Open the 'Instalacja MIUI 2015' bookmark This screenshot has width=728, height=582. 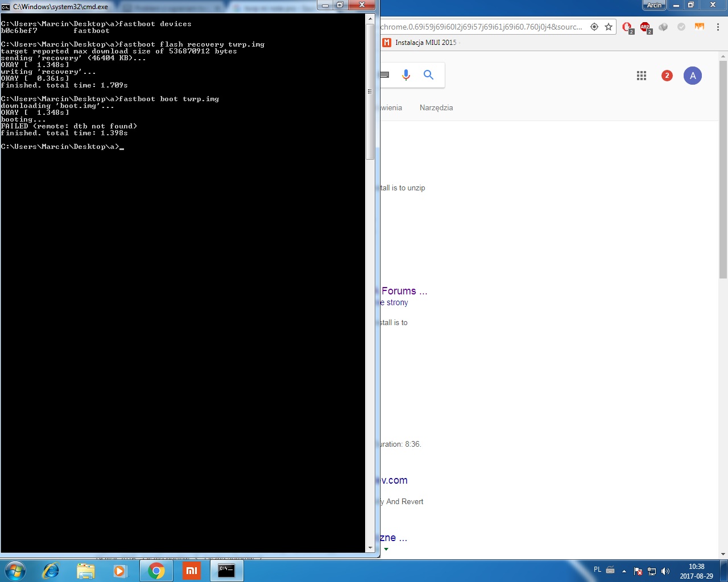pyautogui.click(x=425, y=43)
